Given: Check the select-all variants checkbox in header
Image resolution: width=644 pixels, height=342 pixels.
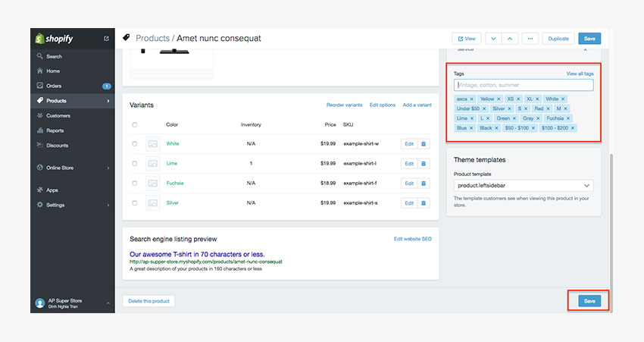Looking at the screenshot, I should point(135,124).
